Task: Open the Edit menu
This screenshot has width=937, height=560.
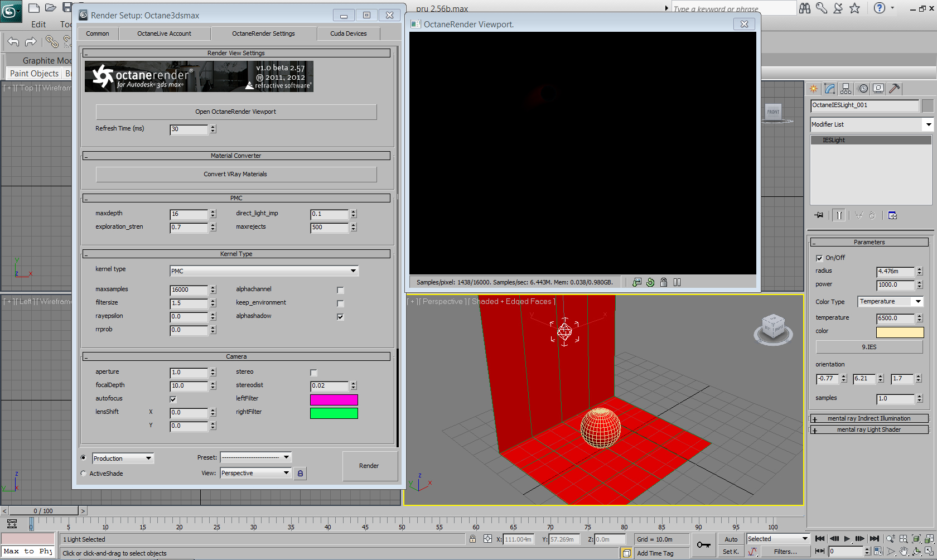Action: coord(38,24)
